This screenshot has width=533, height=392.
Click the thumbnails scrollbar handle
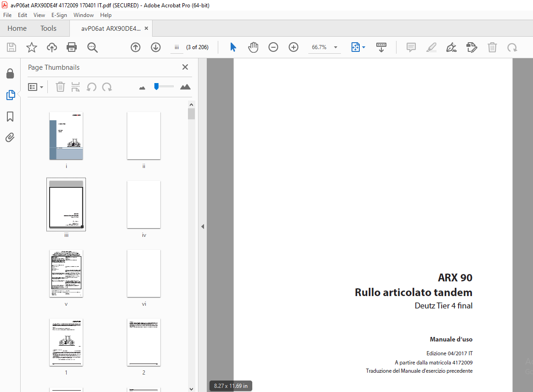(x=192, y=114)
